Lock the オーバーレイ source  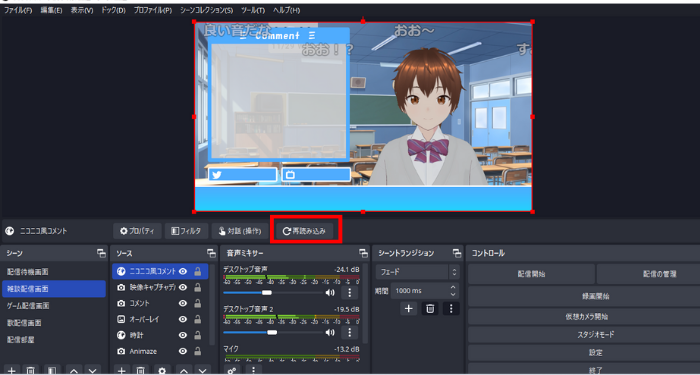click(x=197, y=319)
